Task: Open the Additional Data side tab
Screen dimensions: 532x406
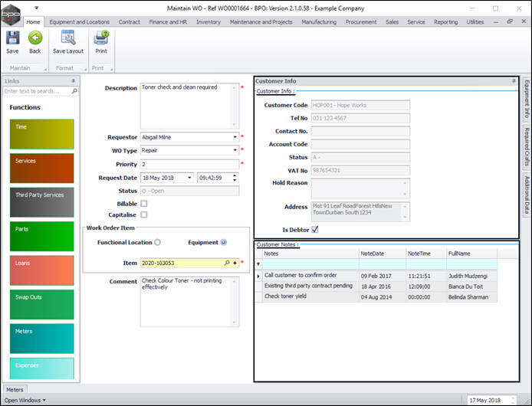Action: coord(527,195)
